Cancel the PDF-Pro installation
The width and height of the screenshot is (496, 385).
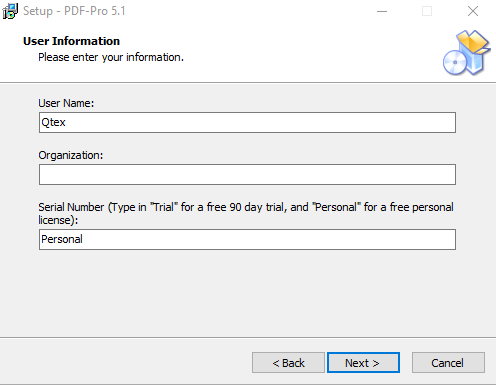[x=448, y=363]
